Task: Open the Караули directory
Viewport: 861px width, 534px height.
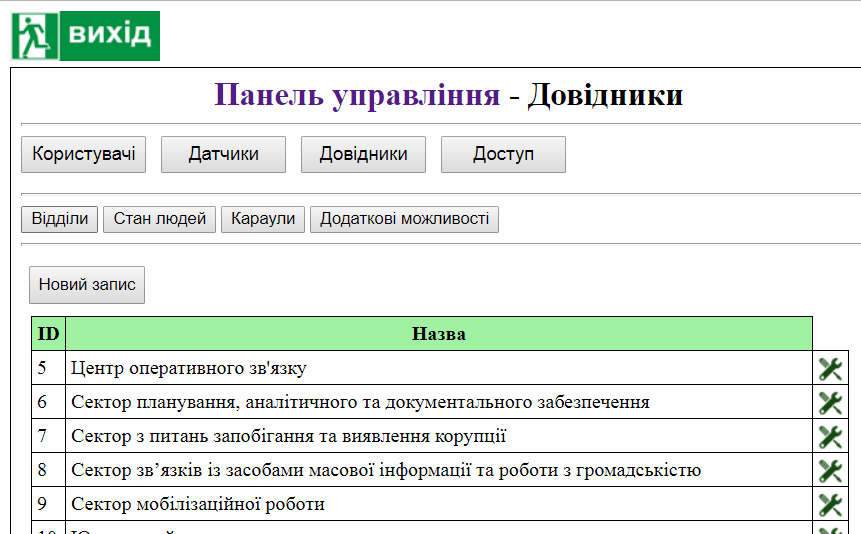Action: pos(263,219)
